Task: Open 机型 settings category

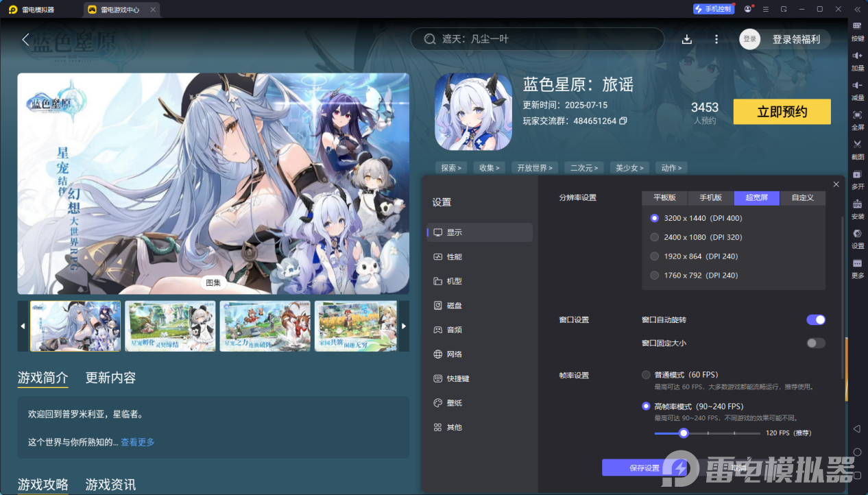Action: (479, 281)
